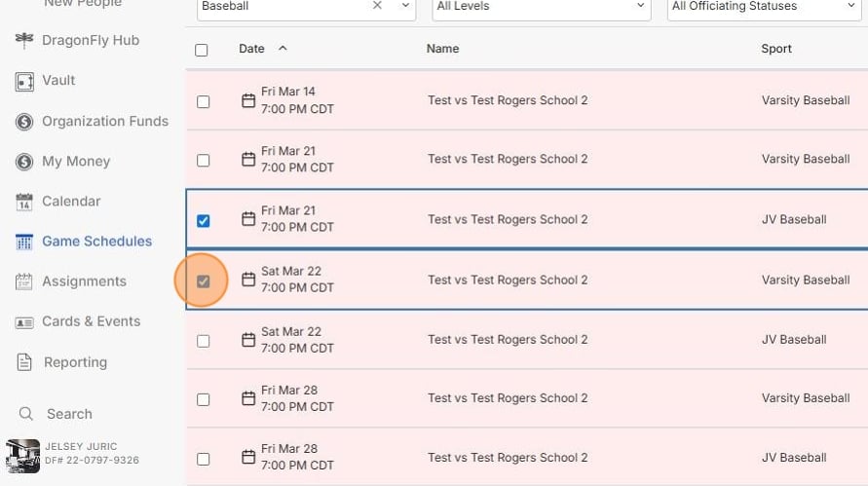
Task: Expand the Baseball sport filter dropdown
Action: (405, 6)
